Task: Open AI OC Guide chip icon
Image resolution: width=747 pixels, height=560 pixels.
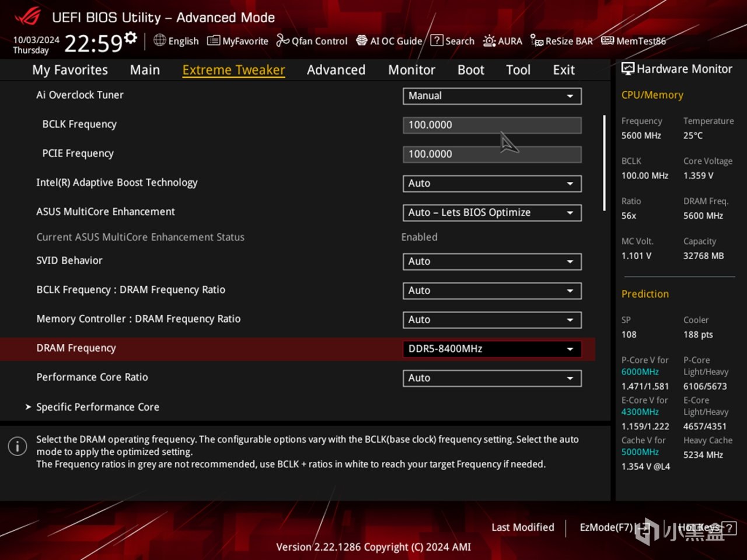Action: 362,40
